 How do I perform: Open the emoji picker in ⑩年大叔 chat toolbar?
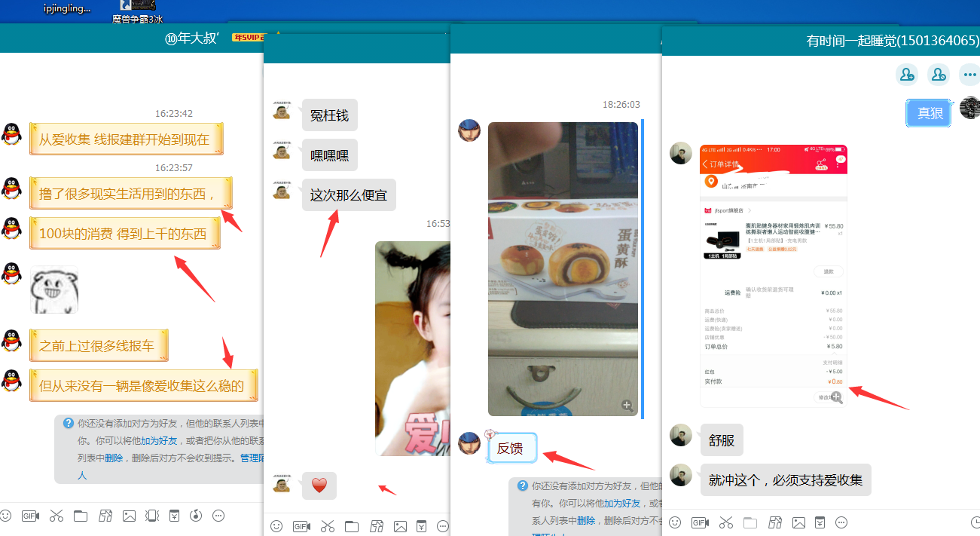(6, 516)
